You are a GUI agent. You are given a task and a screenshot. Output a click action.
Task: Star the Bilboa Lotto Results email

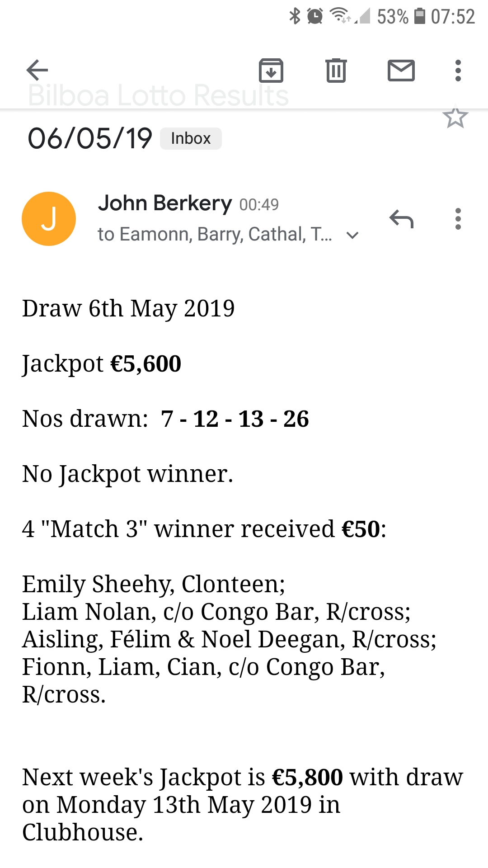click(455, 117)
